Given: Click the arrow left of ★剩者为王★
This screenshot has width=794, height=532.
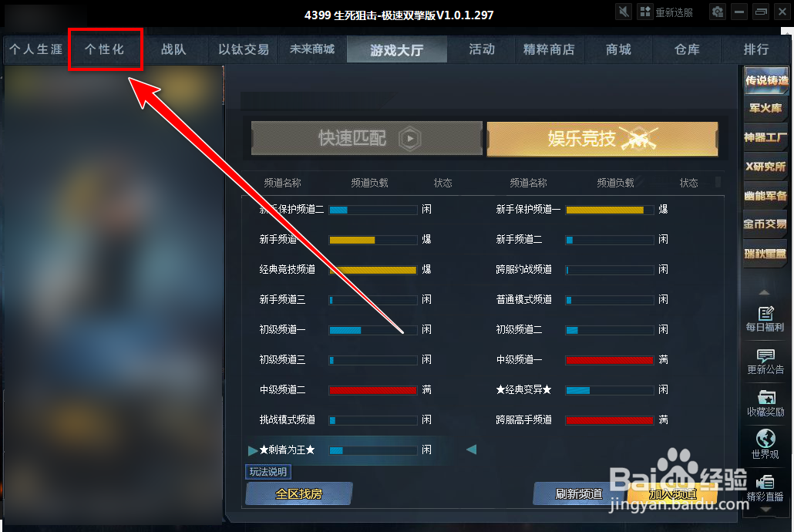Looking at the screenshot, I should [x=253, y=450].
